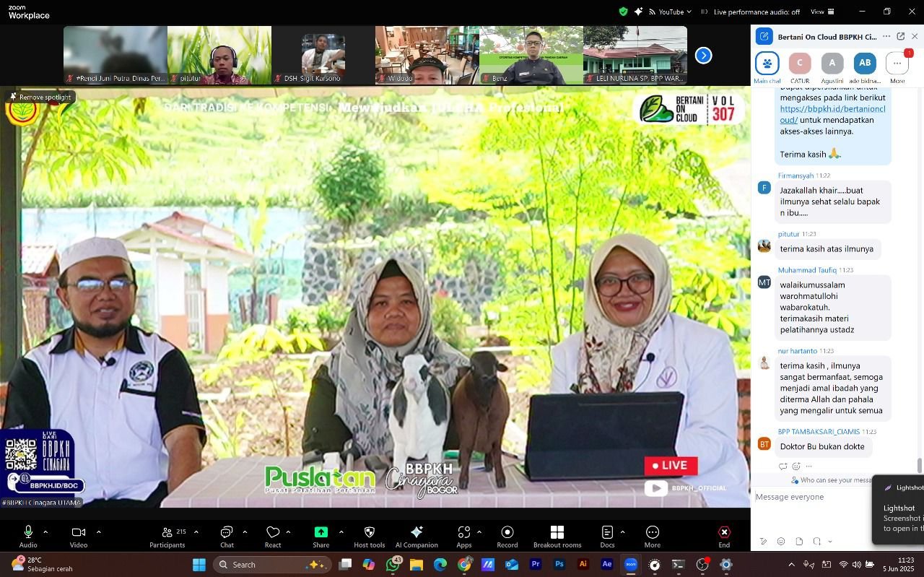This screenshot has height=577, width=924.
Task: Expand the View dropdown in the title bar
Action: tap(822, 12)
